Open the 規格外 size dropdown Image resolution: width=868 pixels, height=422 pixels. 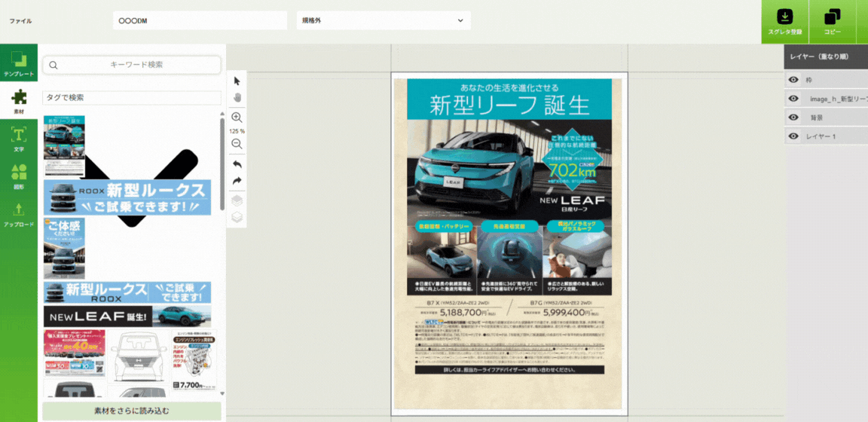[x=384, y=20]
